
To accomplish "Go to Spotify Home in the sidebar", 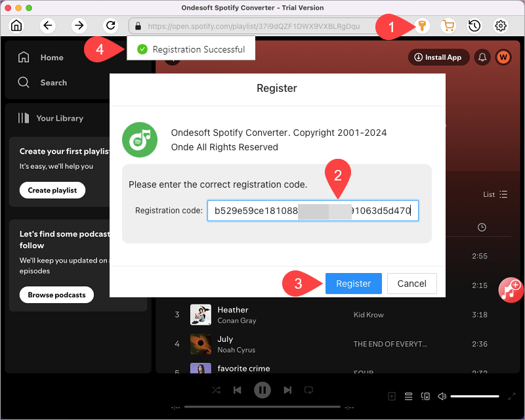I will 41,58.
